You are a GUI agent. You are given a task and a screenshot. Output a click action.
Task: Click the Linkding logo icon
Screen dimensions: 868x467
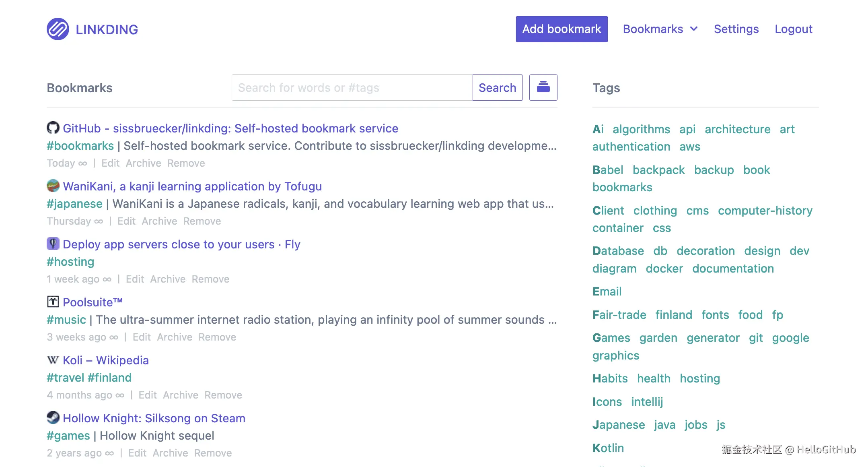point(58,29)
